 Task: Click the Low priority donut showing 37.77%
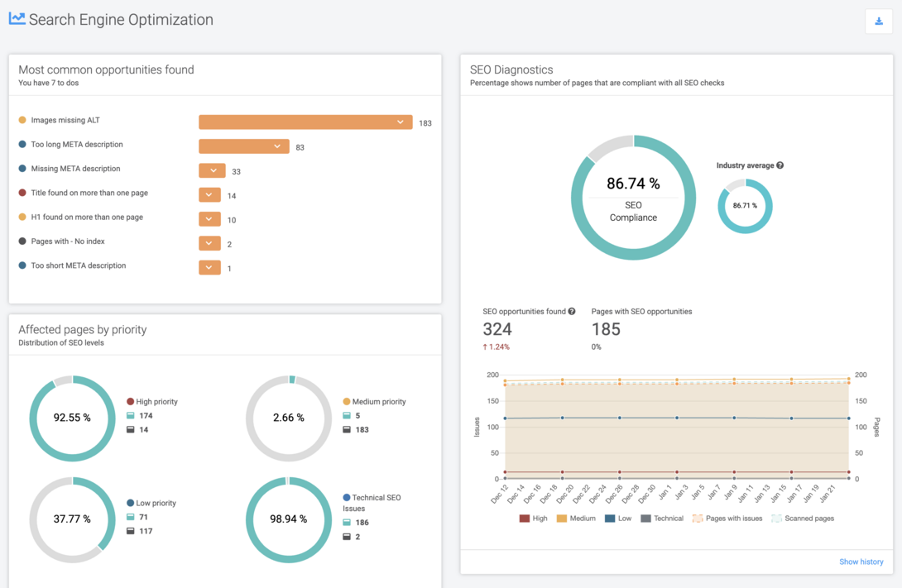[72, 520]
